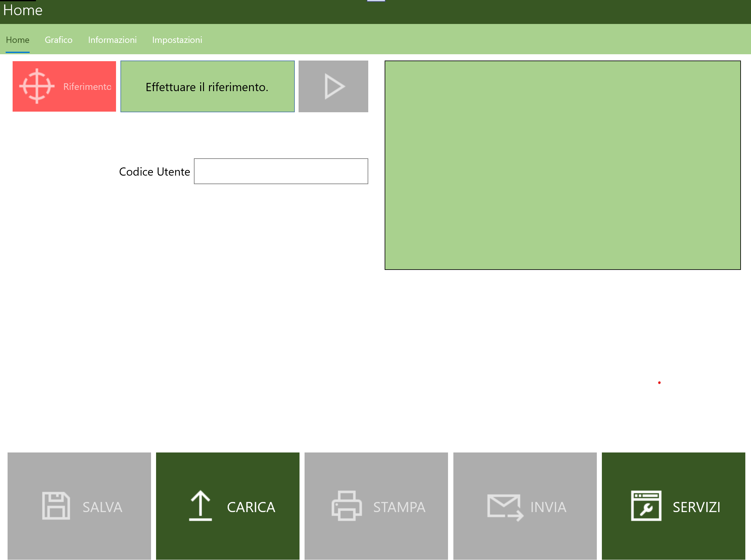
Task: Focus the Codice Utente text field
Action: pyautogui.click(x=281, y=171)
